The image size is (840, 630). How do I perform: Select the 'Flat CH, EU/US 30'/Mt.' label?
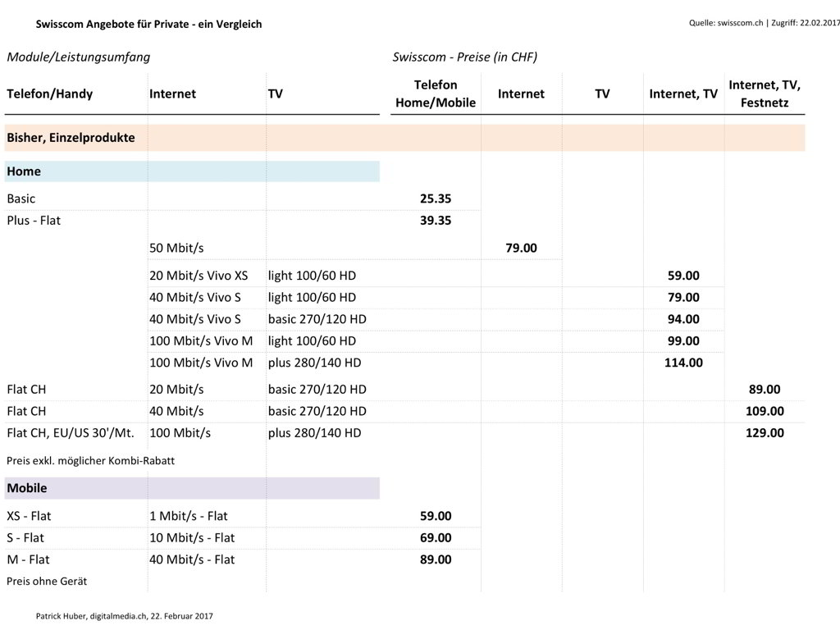pos(71,433)
